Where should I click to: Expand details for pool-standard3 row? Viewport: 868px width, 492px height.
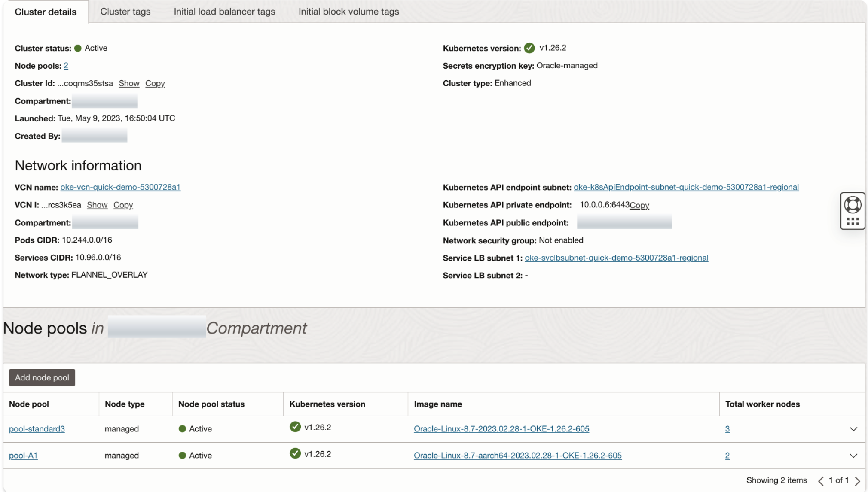[x=853, y=428]
